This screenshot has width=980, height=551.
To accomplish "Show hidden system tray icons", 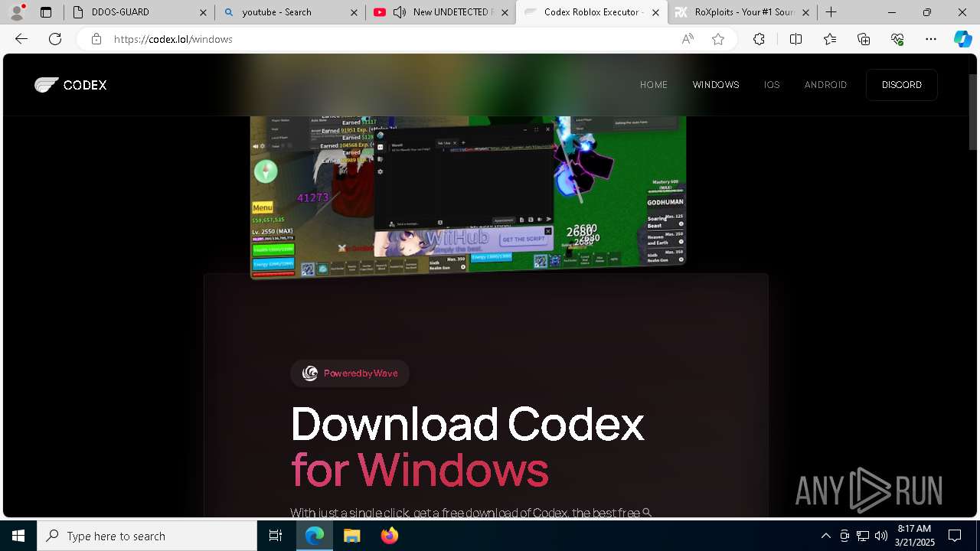I will (x=825, y=536).
